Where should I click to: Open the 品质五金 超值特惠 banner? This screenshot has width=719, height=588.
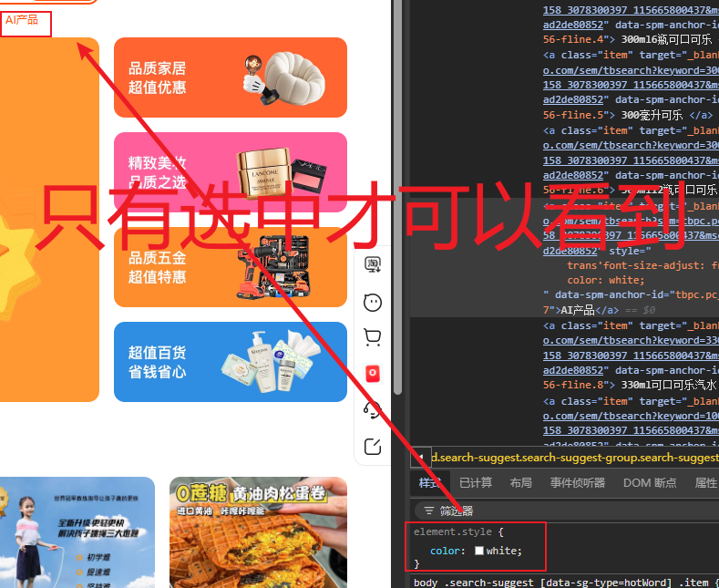(x=231, y=267)
